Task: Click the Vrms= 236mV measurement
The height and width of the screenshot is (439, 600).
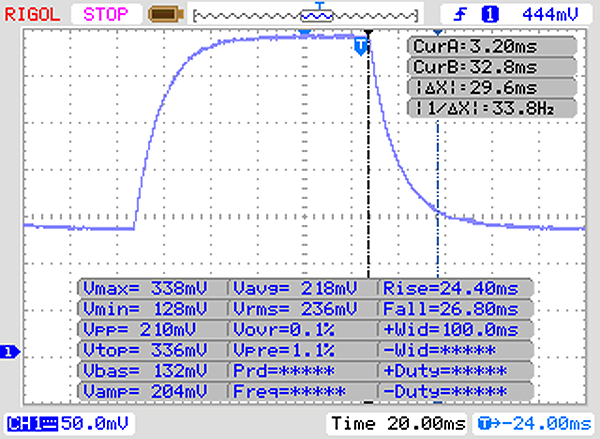Action: (x=303, y=309)
